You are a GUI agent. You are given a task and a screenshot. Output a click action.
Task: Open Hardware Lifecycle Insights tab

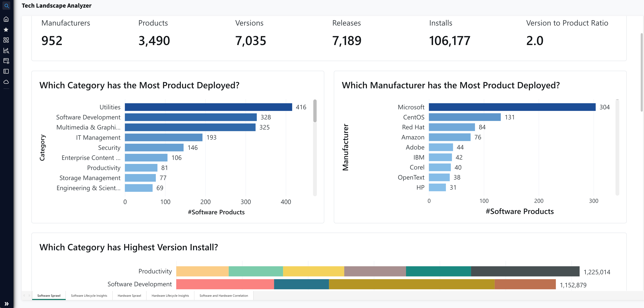[170, 295]
